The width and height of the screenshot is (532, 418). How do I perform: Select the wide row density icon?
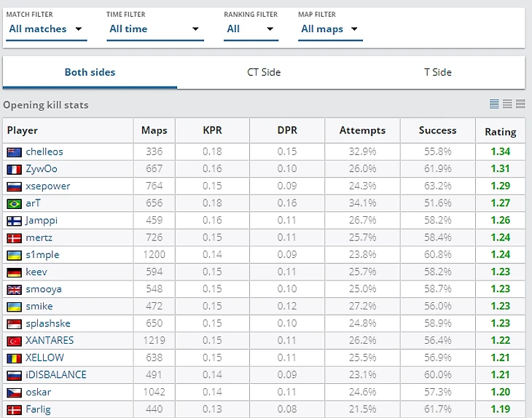(x=520, y=104)
